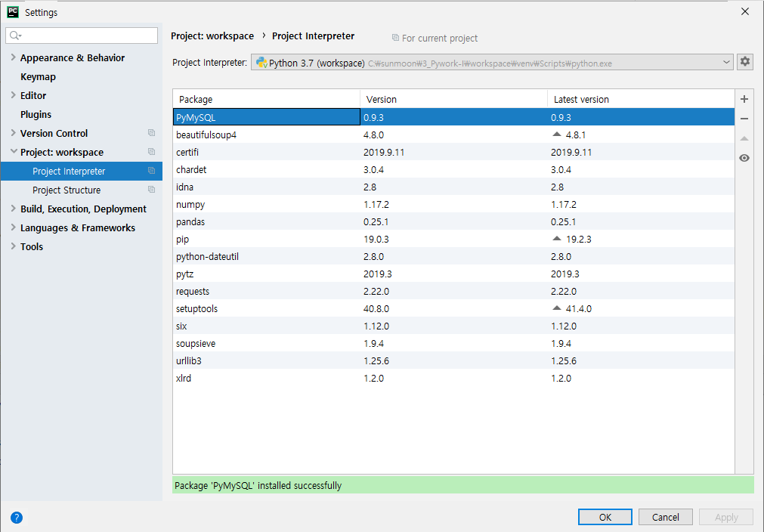Image resolution: width=764 pixels, height=532 pixels.
Task: Select the beautifulsoup4 package row
Action: tap(453, 135)
